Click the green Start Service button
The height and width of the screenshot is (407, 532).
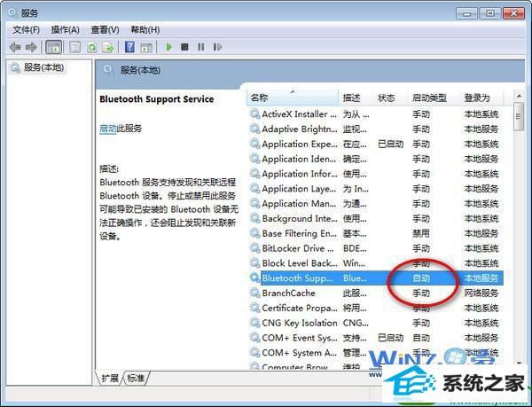(x=168, y=47)
